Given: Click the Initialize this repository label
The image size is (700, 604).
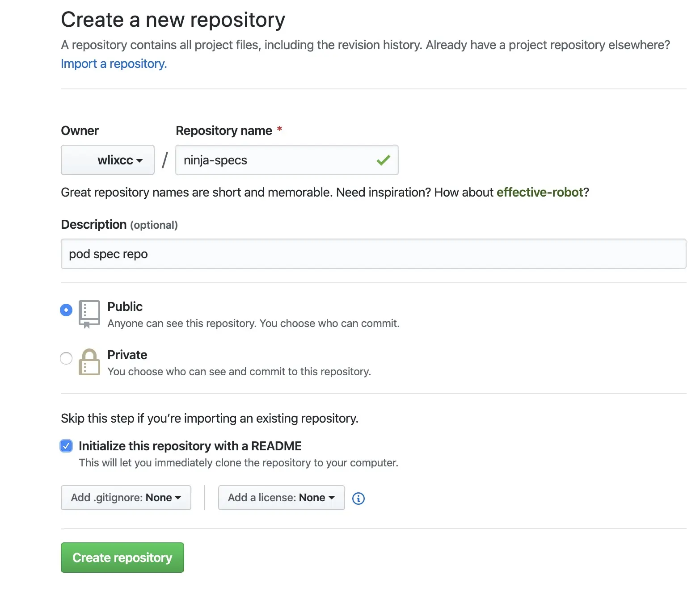Looking at the screenshot, I should 190,446.
